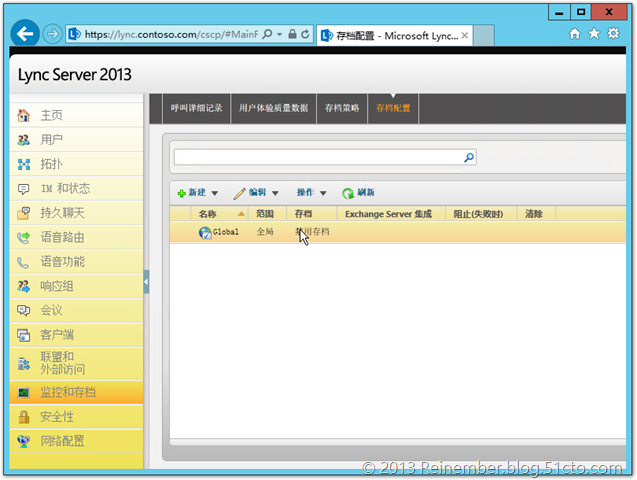Image resolution: width=637 pixels, height=480 pixels.
Task: Click the 用户 users icon
Action: (23, 140)
